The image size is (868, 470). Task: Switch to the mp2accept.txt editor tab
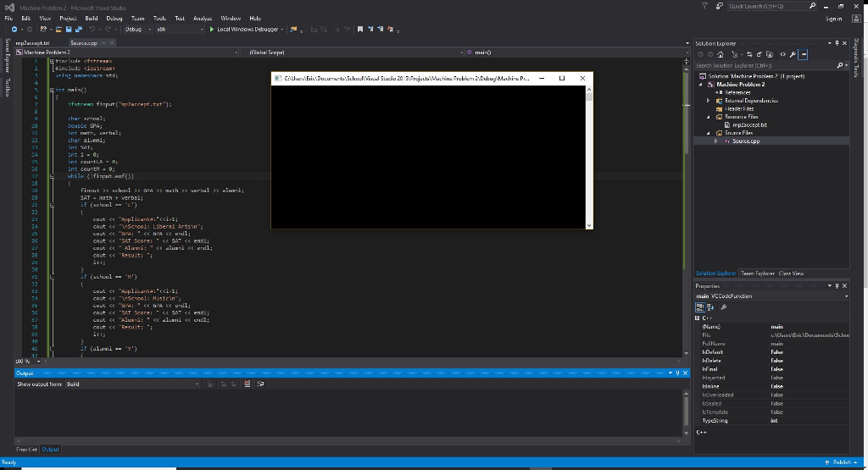tap(33, 42)
